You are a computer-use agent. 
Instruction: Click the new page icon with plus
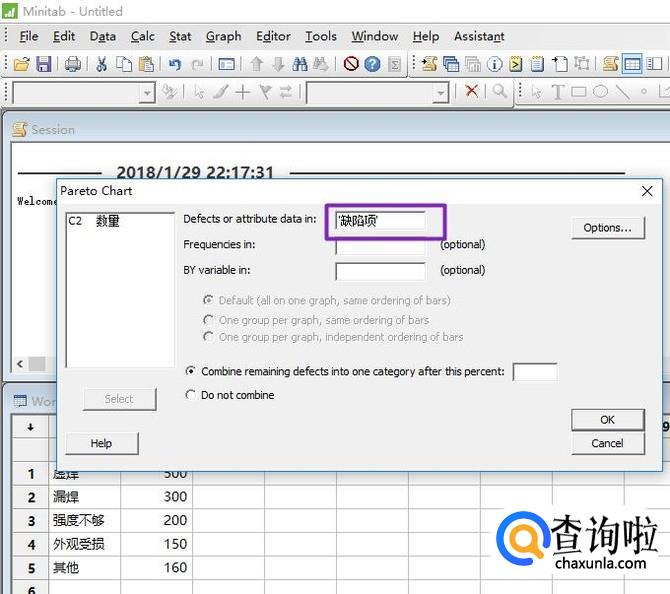click(560, 64)
